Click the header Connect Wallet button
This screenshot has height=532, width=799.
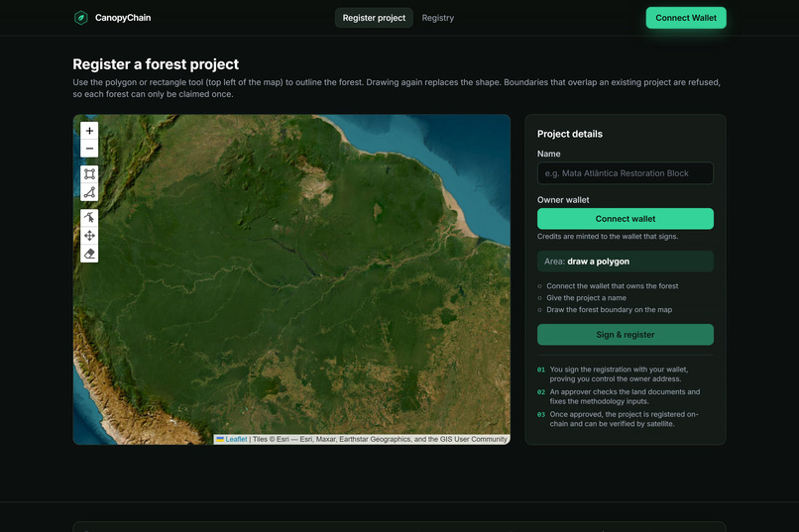click(686, 18)
